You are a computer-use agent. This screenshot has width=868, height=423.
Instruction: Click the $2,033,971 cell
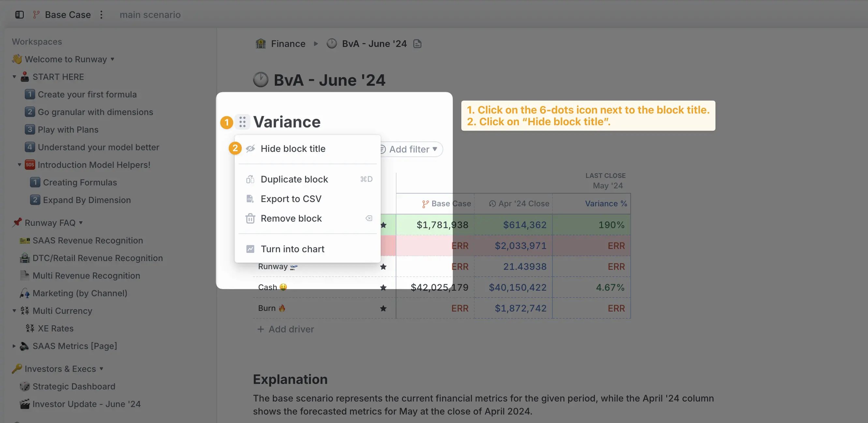(x=513, y=245)
